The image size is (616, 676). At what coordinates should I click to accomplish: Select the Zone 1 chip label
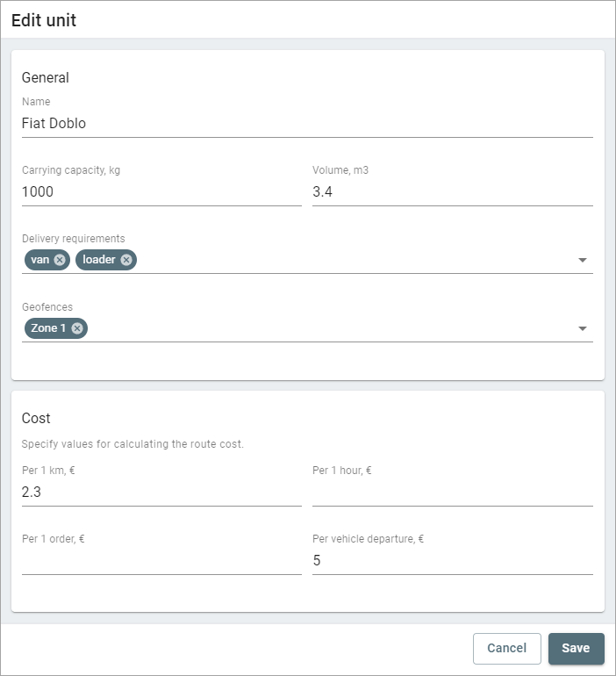click(x=49, y=328)
